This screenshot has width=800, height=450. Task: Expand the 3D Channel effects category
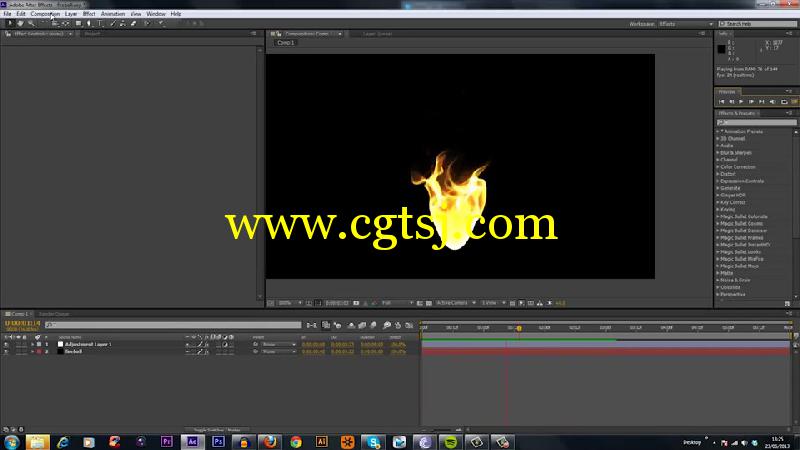click(718, 139)
